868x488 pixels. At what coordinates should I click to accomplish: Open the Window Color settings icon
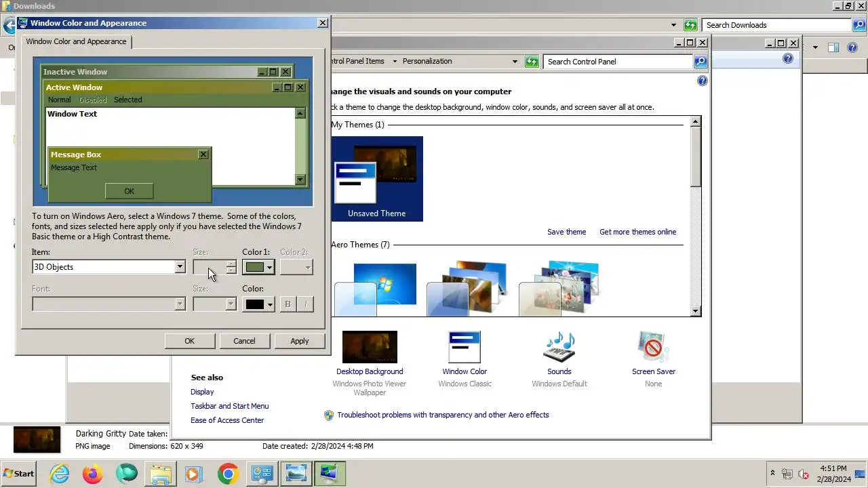click(465, 347)
